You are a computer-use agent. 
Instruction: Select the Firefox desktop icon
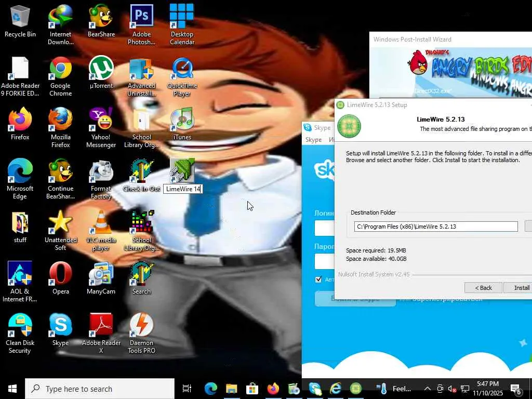pyautogui.click(x=20, y=124)
